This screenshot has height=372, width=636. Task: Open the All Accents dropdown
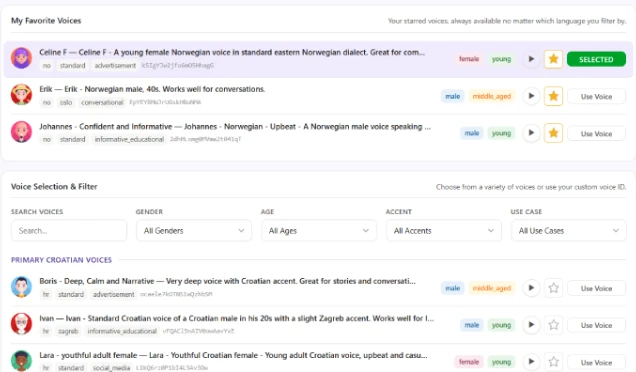pyautogui.click(x=444, y=230)
